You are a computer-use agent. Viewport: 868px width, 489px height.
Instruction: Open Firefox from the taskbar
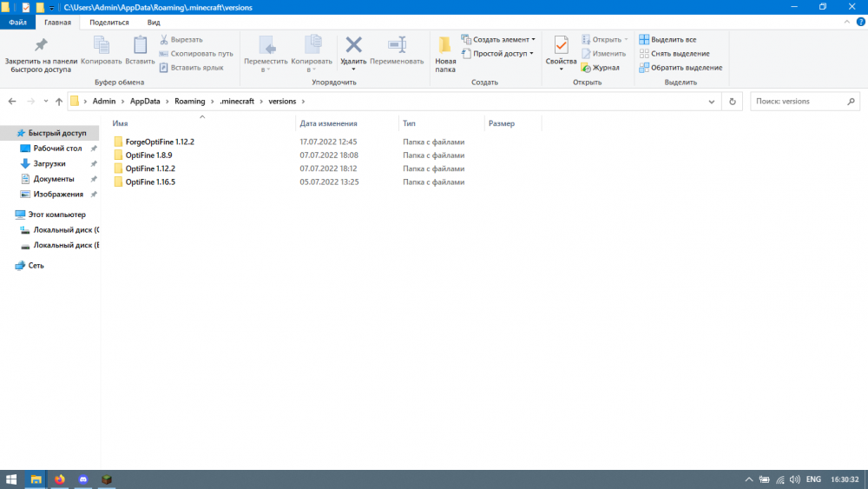pos(59,479)
